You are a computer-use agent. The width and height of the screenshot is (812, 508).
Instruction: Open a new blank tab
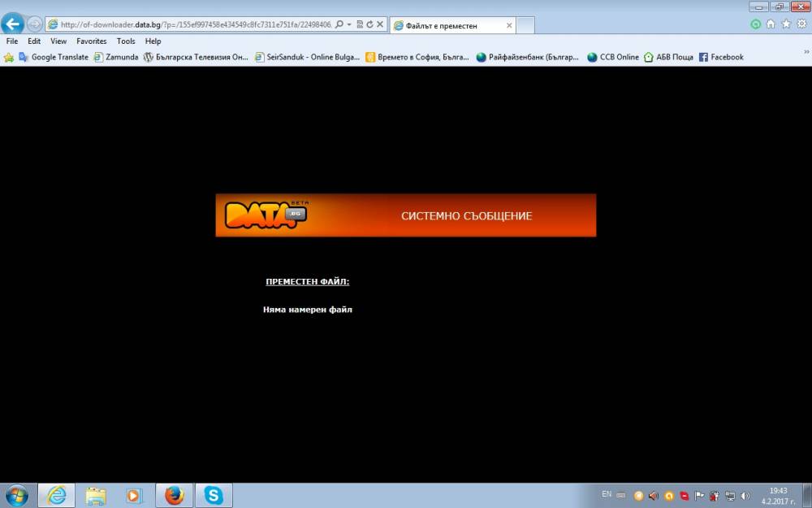525,25
